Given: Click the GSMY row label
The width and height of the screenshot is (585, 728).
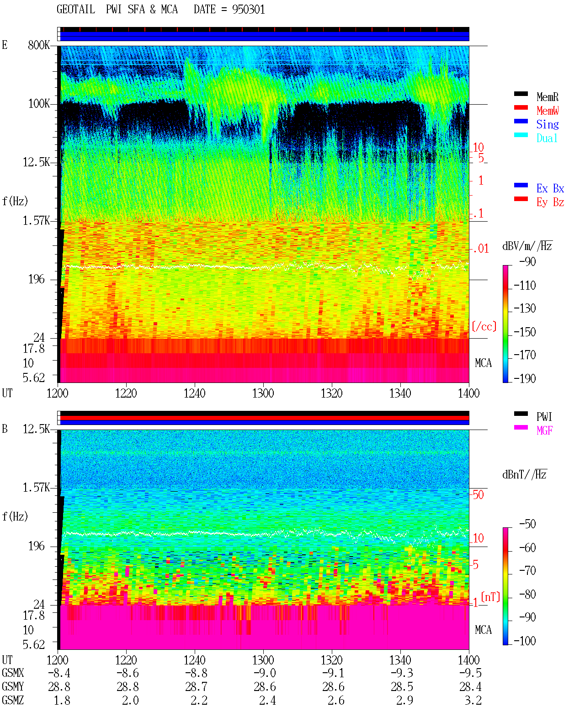Looking at the screenshot, I should coord(13,687).
